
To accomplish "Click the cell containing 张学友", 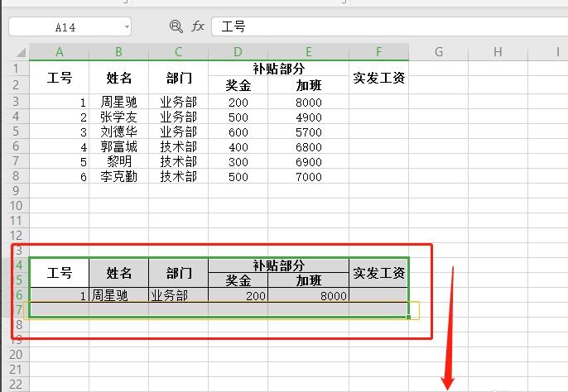I will pyautogui.click(x=119, y=117).
